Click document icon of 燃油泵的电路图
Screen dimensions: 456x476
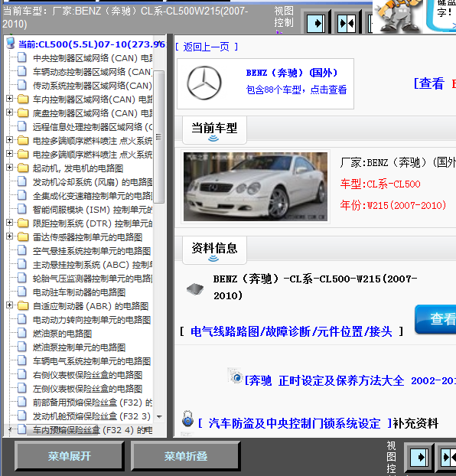tap(22, 333)
